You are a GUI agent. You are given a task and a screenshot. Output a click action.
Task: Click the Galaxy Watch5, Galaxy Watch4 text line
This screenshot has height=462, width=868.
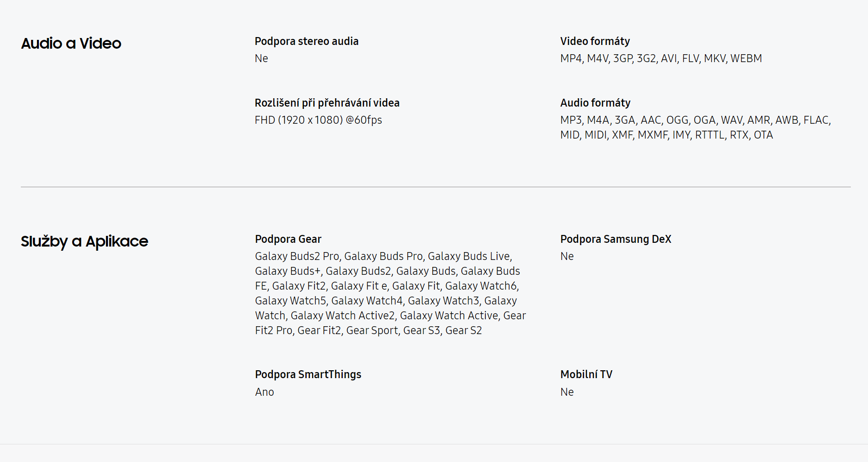click(386, 301)
